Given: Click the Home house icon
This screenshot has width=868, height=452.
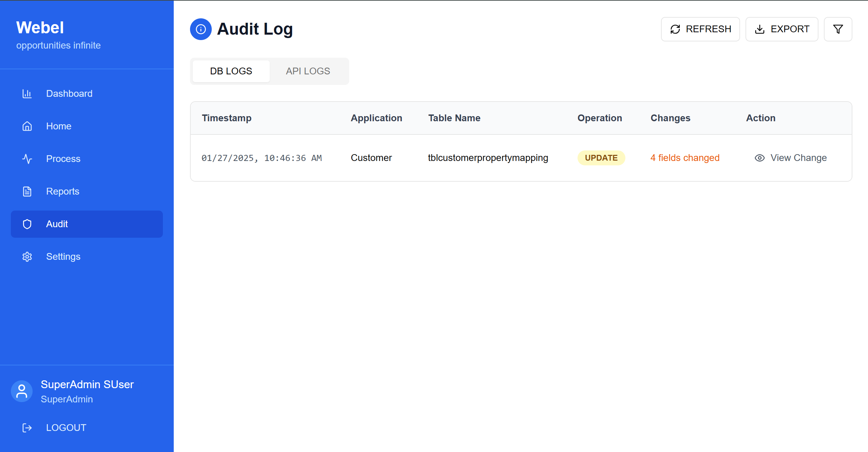Looking at the screenshot, I should (x=27, y=126).
